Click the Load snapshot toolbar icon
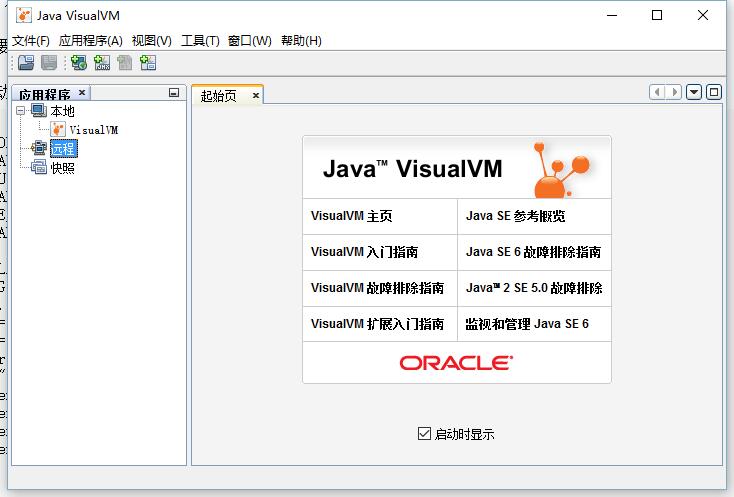Screen dimensions: 734x497 (26, 63)
